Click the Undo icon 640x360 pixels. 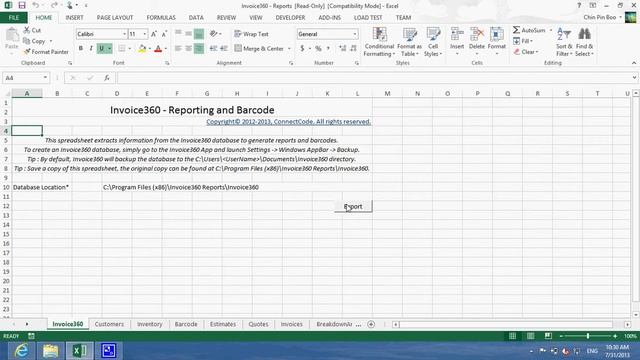36,6
